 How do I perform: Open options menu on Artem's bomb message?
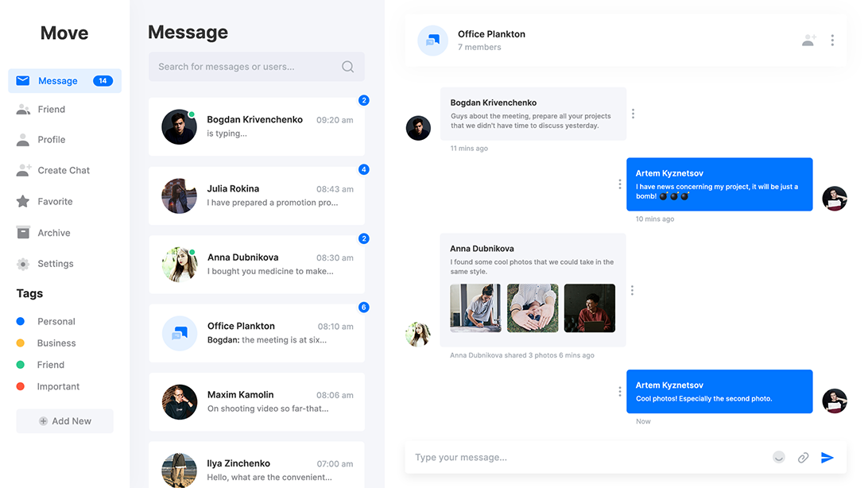pyautogui.click(x=619, y=184)
